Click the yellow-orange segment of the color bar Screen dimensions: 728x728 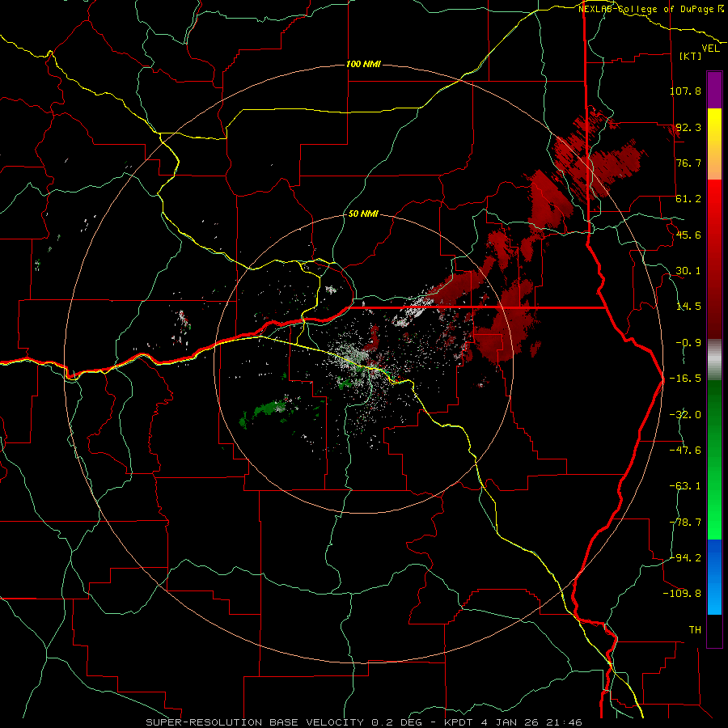(714, 144)
